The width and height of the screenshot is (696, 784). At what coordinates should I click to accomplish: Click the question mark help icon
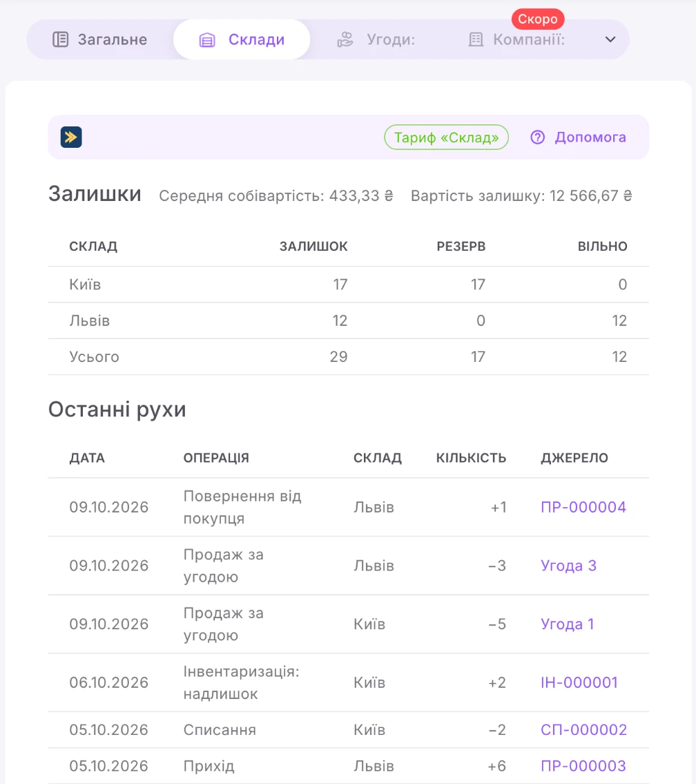click(538, 137)
